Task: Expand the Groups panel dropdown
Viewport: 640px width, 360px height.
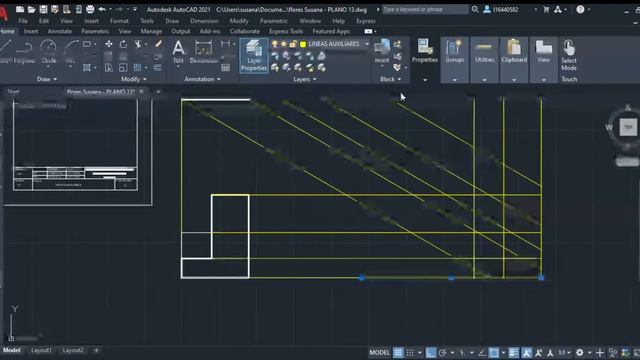Action: coord(455,80)
